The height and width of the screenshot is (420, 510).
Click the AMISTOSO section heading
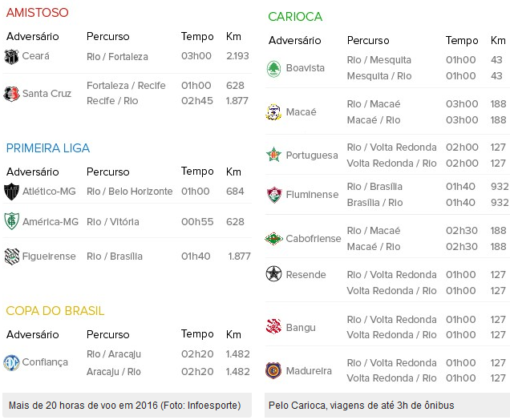(38, 13)
